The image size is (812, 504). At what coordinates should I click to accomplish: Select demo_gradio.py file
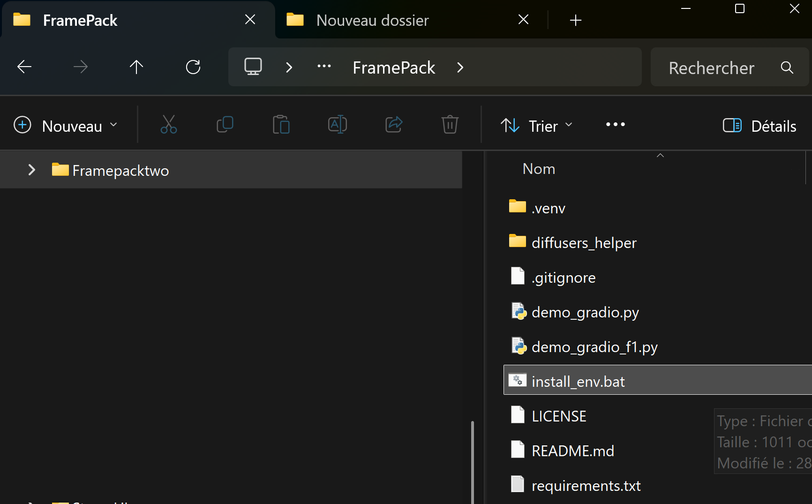(x=585, y=312)
